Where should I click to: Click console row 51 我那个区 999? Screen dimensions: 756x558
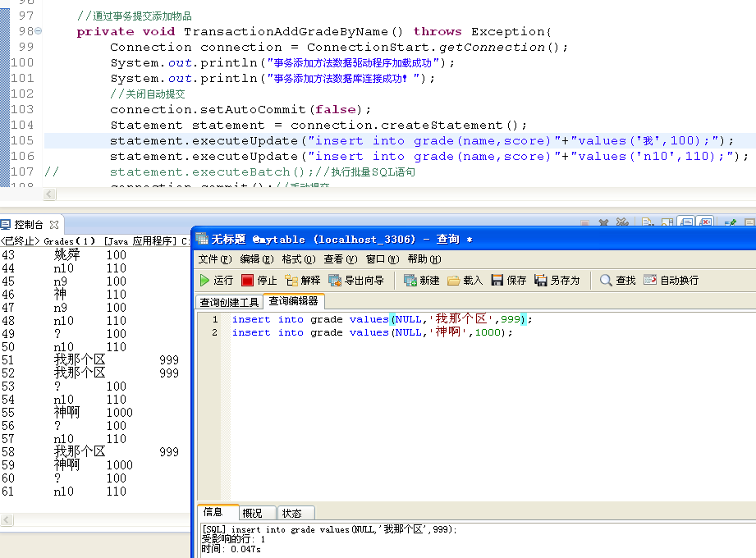tap(90, 360)
